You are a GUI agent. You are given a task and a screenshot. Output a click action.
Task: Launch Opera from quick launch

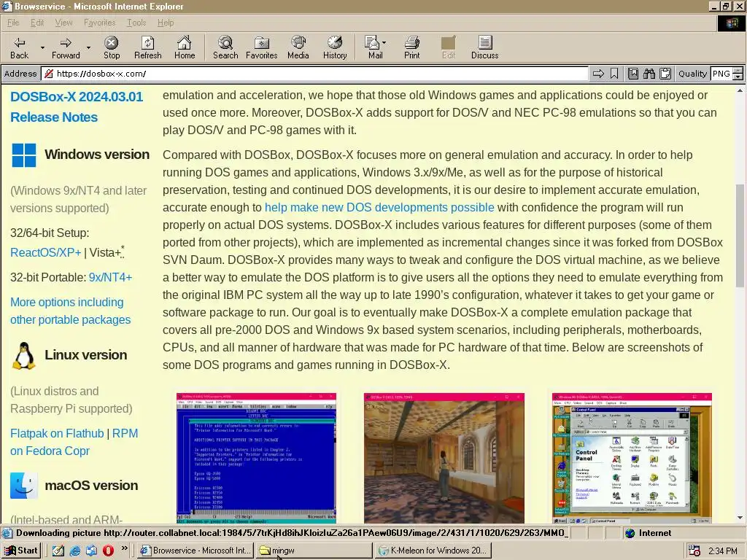click(108, 551)
